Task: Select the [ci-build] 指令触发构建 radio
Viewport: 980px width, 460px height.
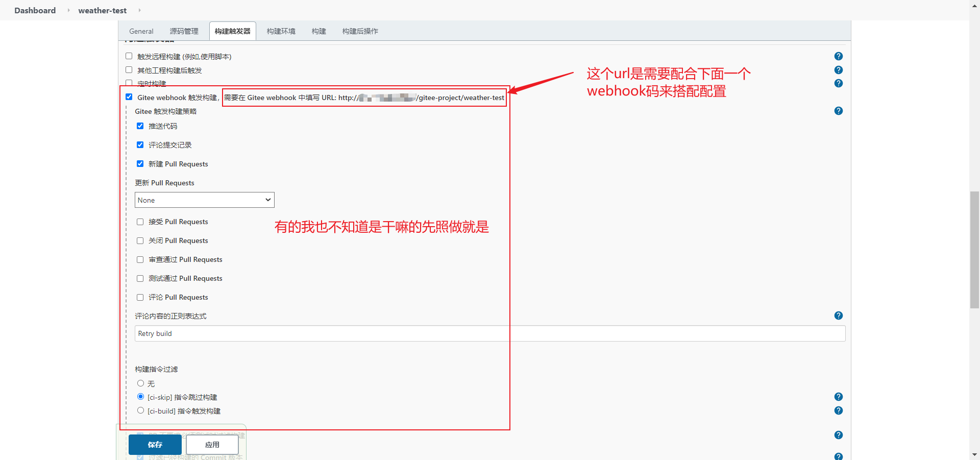Action: 140,410
